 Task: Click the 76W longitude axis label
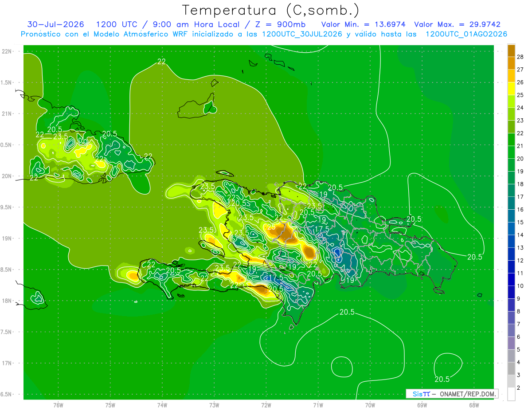pyautogui.click(x=58, y=405)
